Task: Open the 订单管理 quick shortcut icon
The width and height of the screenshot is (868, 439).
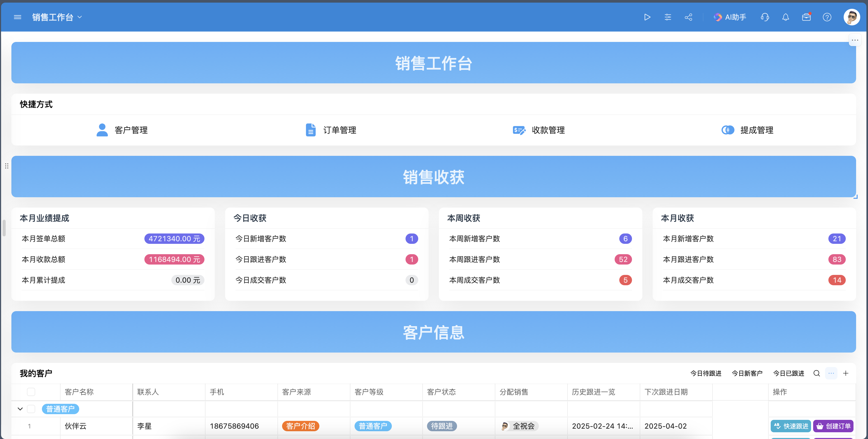Action: point(310,130)
